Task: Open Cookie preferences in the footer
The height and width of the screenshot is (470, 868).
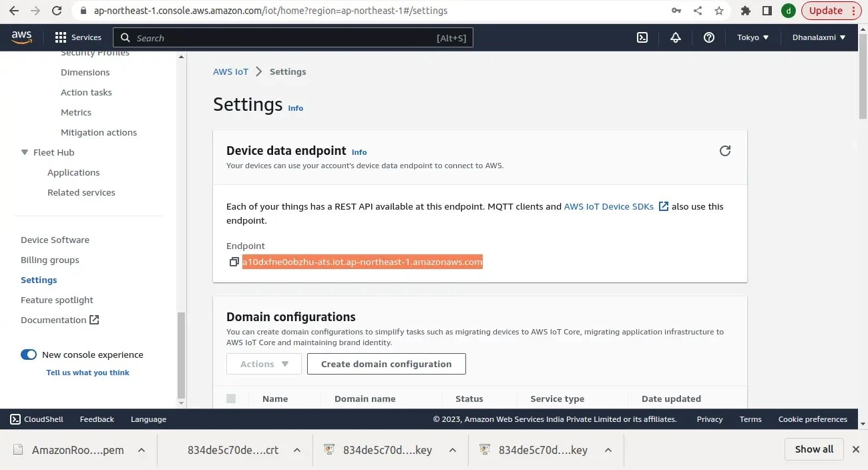Action: (x=813, y=419)
